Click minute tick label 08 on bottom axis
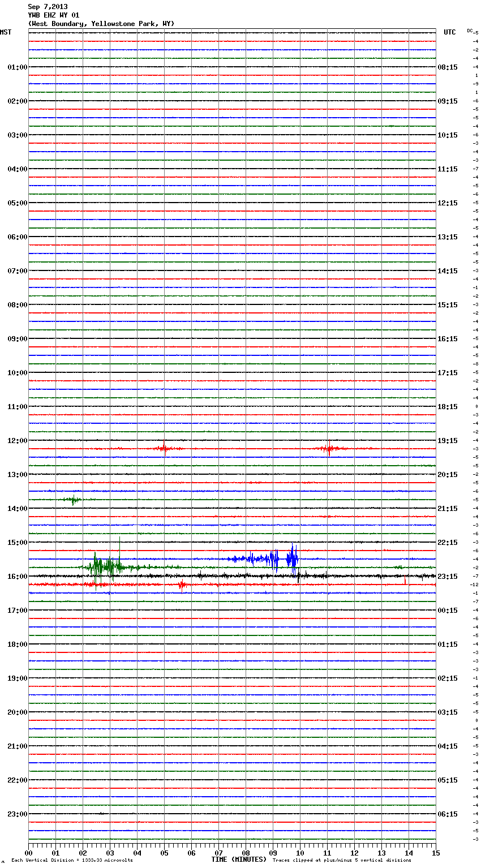481x868 pixels. click(246, 853)
